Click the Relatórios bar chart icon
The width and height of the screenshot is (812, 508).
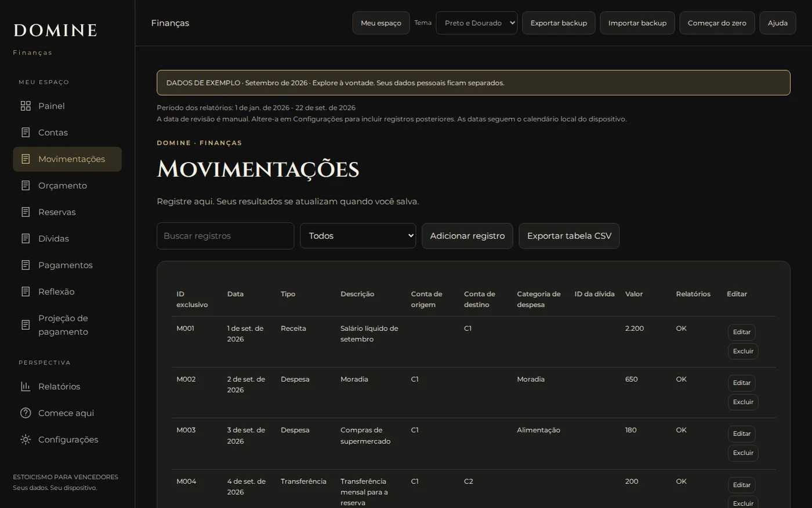[26, 386]
